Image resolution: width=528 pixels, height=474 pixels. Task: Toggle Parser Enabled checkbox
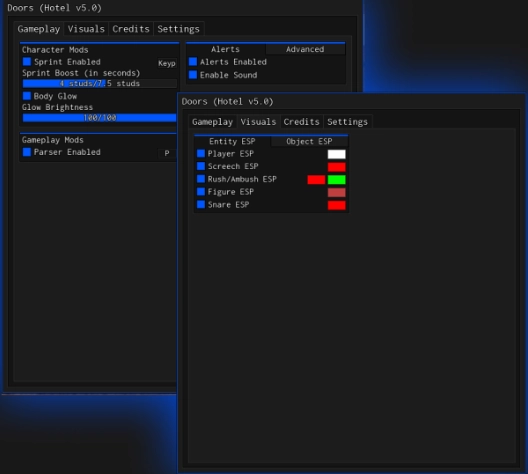(27, 152)
